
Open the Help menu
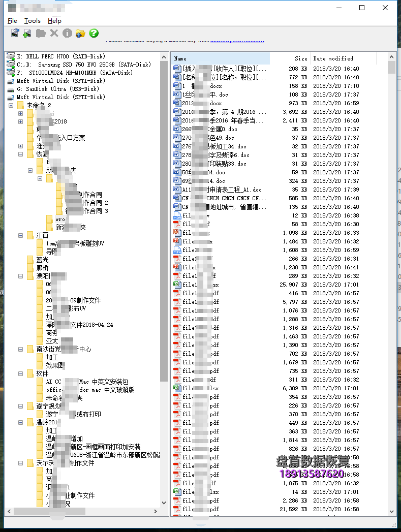coord(54,21)
